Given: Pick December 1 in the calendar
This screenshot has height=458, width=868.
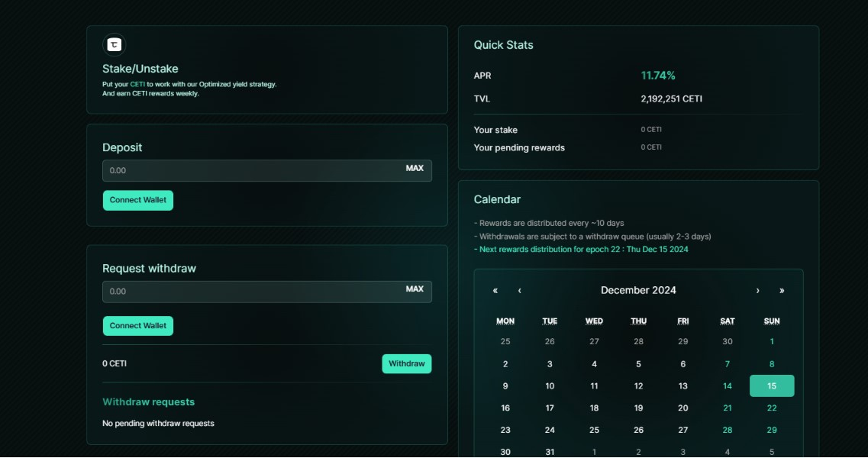Looking at the screenshot, I should click(x=772, y=342).
